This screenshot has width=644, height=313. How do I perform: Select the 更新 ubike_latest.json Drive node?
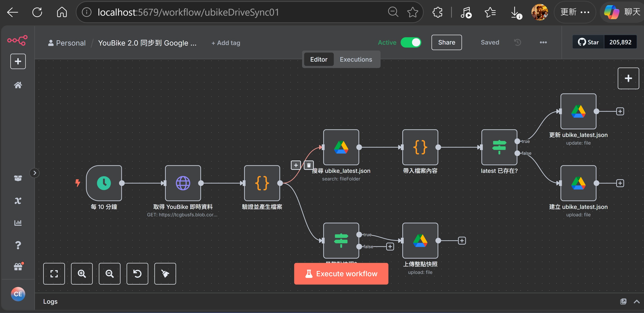pos(578,111)
